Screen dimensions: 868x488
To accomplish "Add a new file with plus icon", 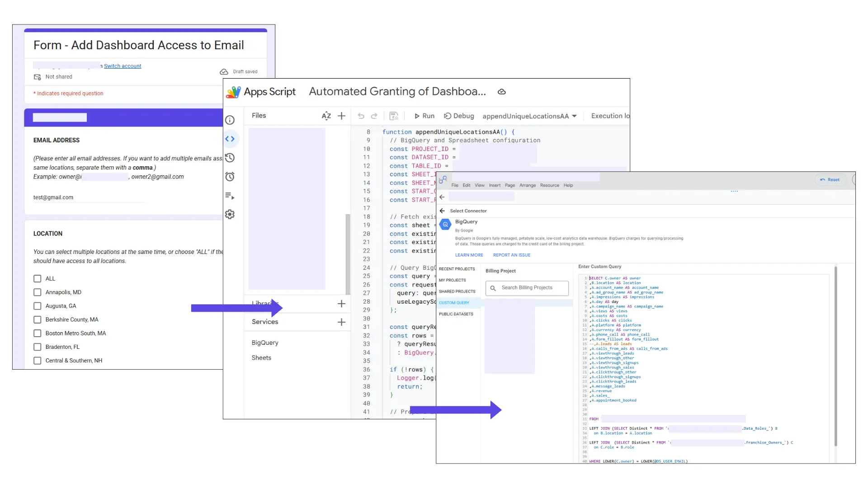I will pyautogui.click(x=342, y=116).
